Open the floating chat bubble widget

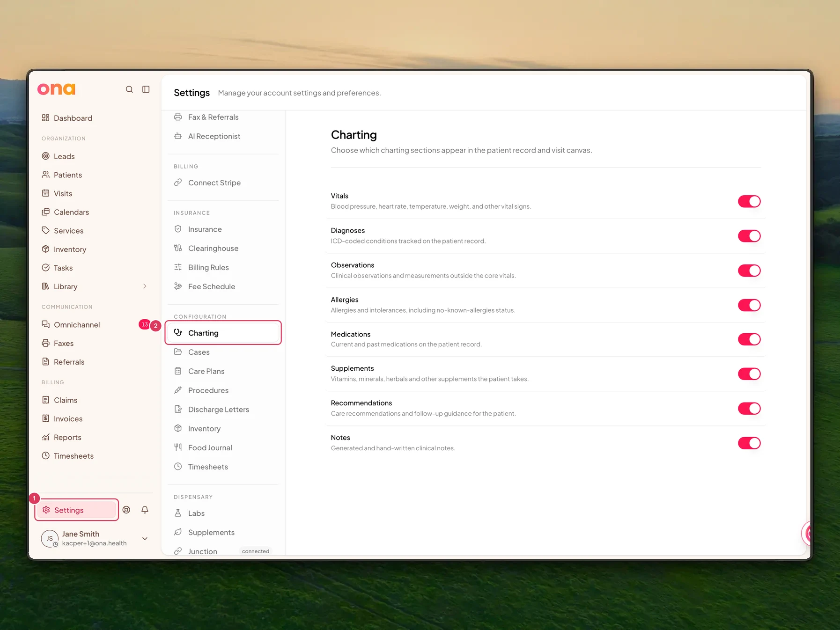click(x=807, y=533)
